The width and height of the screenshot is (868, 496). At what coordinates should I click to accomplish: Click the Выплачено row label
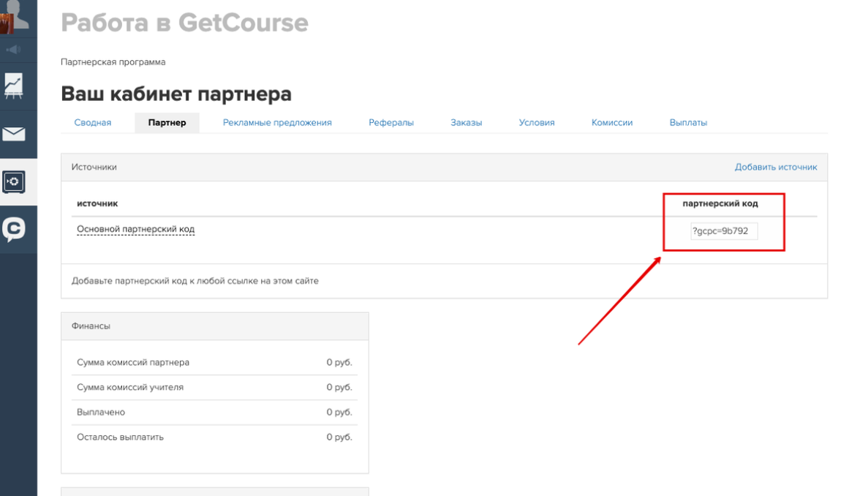tap(101, 412)
